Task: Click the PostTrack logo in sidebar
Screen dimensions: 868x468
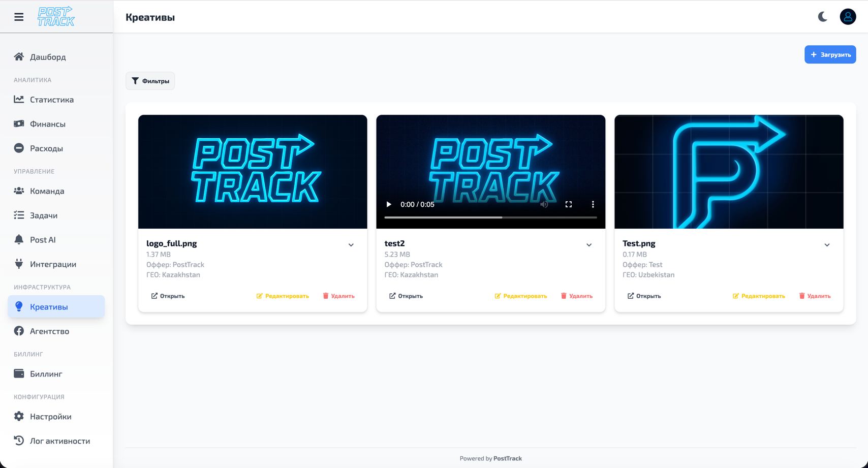Action: point(56,17)
